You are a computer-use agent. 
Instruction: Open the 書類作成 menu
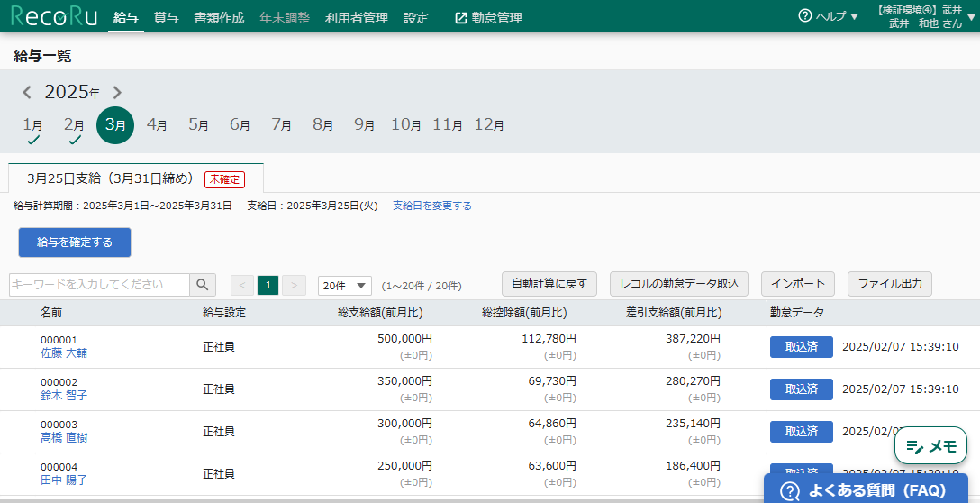[x=220, y=17]
